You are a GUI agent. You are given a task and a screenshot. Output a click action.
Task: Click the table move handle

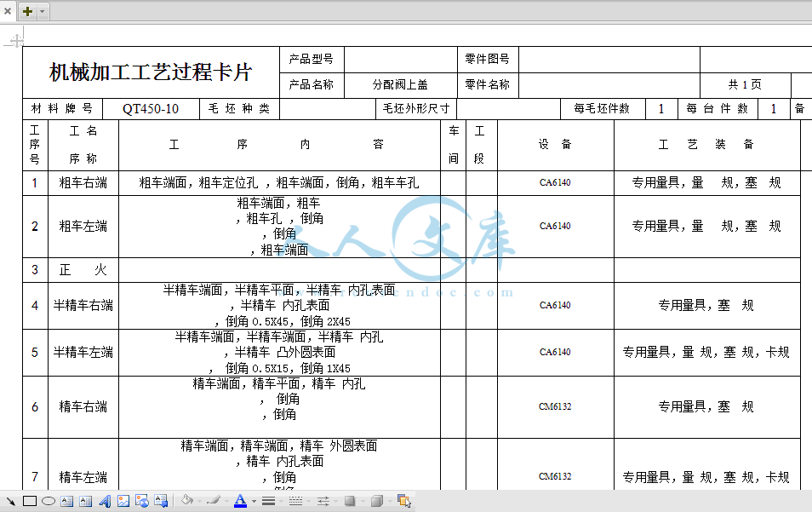tap(16, 40)
